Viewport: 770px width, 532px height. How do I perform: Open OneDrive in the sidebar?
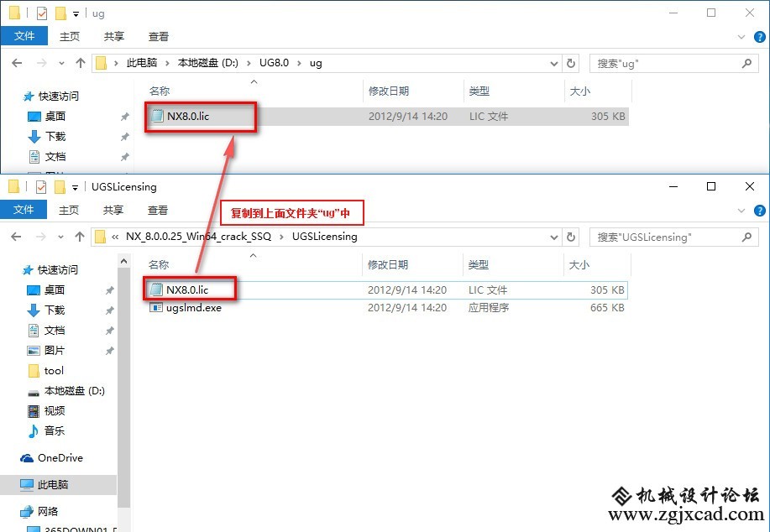(60, 458)
